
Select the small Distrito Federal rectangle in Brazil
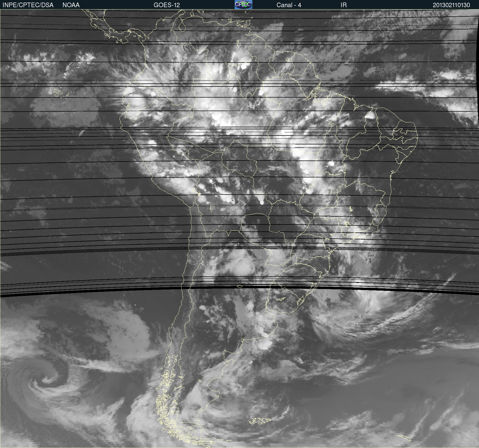click(x=334, y=191)
